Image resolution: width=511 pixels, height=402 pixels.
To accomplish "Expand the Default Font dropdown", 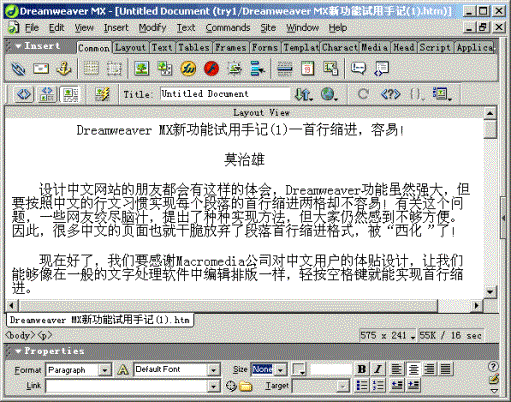I will (x=213, y=370).
